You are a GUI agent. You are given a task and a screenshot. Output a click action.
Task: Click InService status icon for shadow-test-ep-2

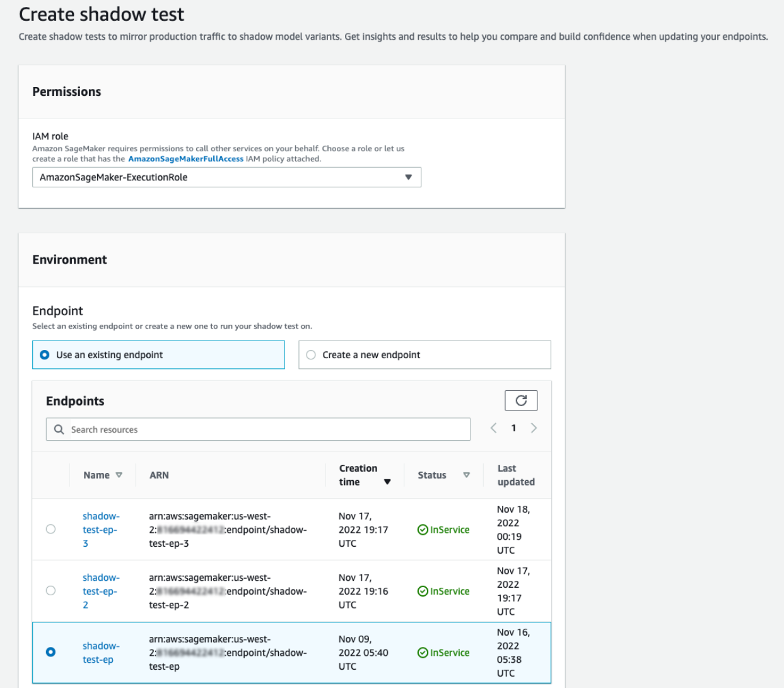(x=423, y=592)
